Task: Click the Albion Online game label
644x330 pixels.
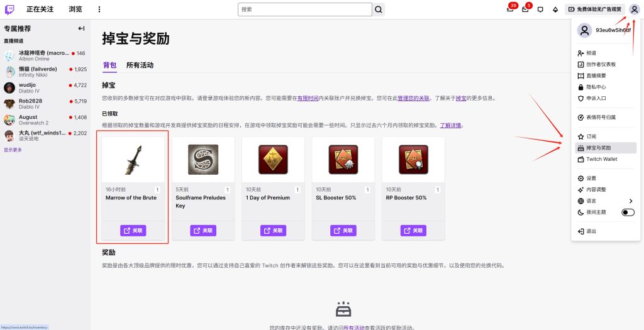Action: (x=34, y=59)
